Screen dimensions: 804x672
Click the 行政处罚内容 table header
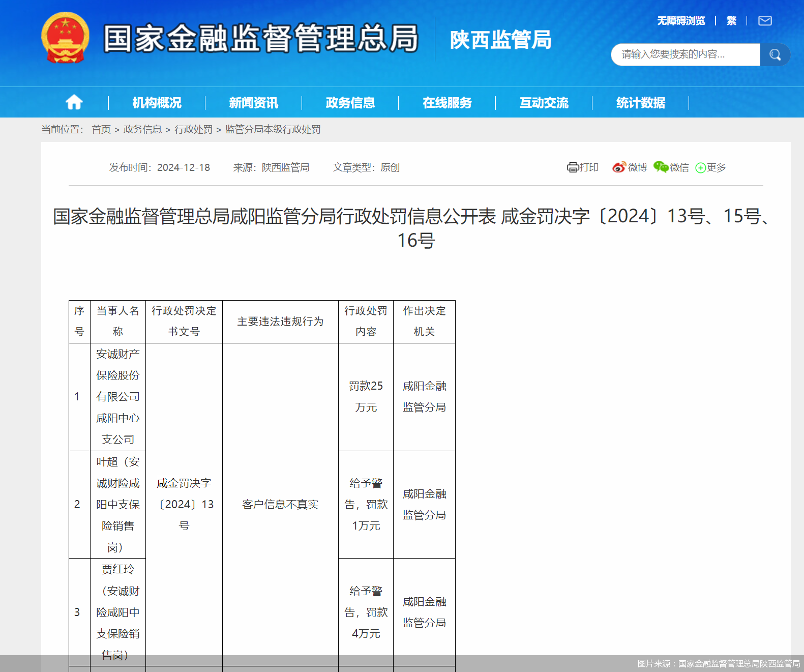point(366,322)
